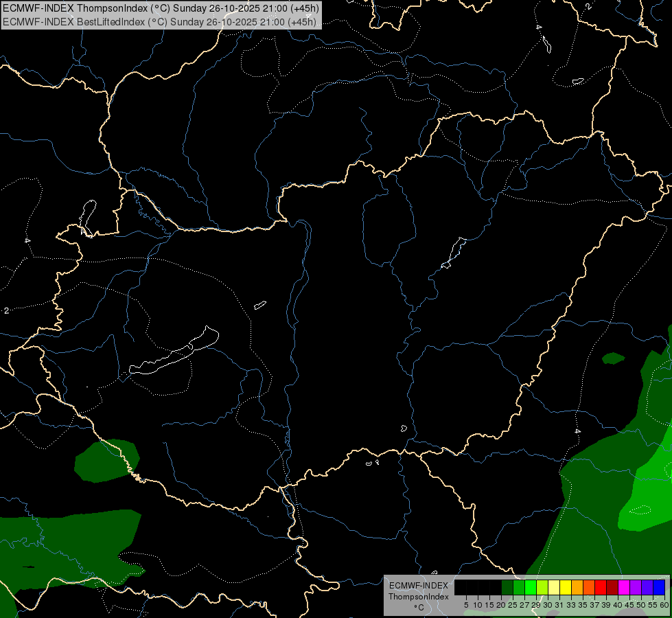Viewport: 672px width, 618px height.
Task: Choose the orange-red 35–37 legend swatch
Action: point(589,587)
